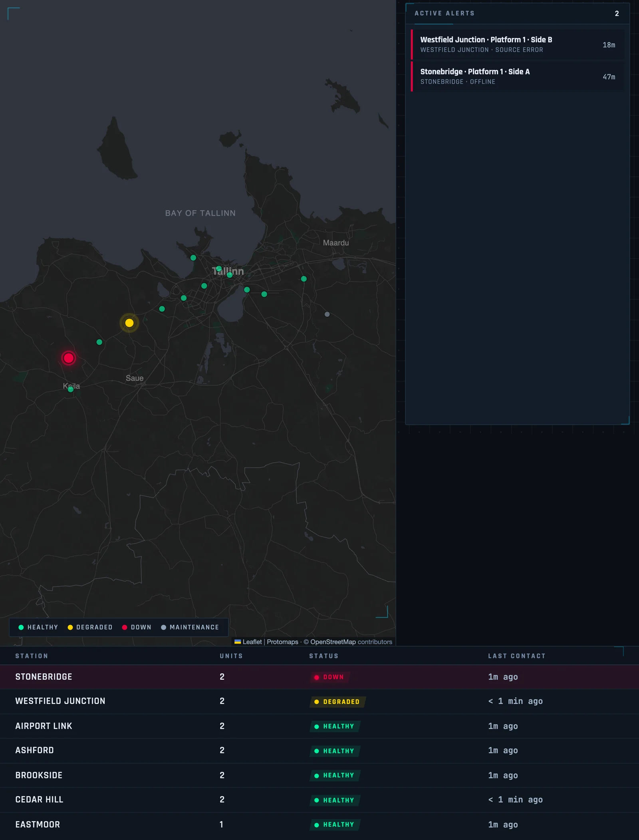
Task: Click Eastmoor's units value 1
Action: [x=221, y=824]
